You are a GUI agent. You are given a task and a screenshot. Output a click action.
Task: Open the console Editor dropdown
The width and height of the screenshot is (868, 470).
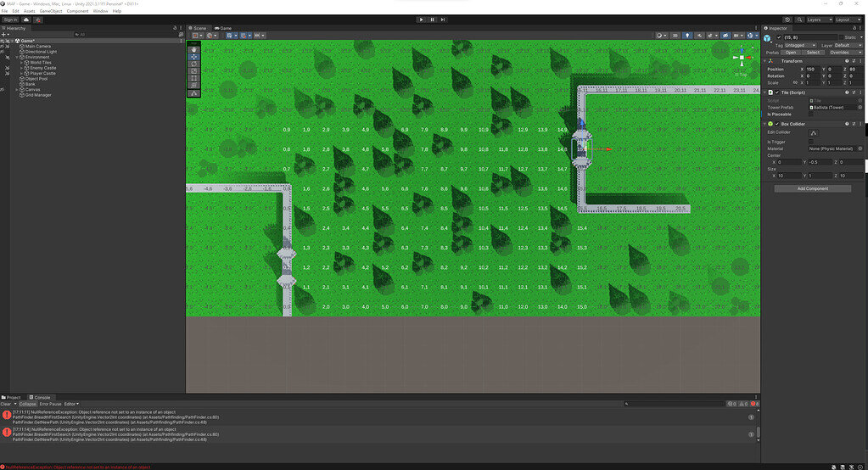tap(71, 404)
